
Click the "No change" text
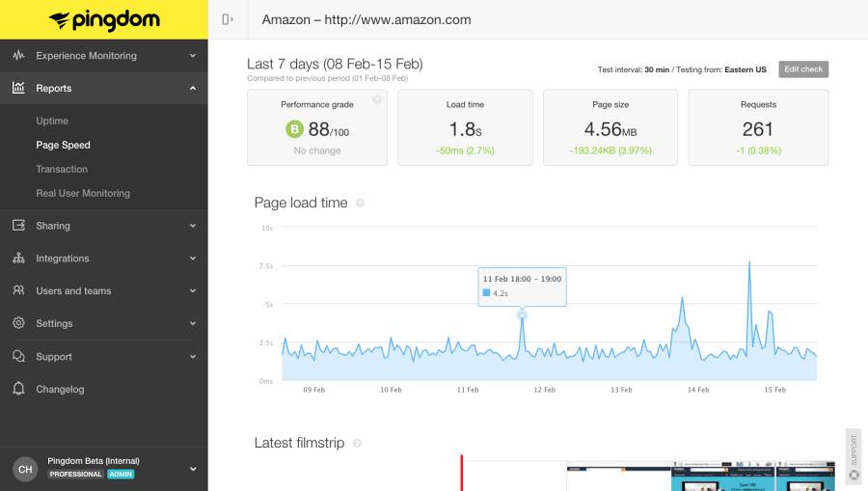coord(317,150)
